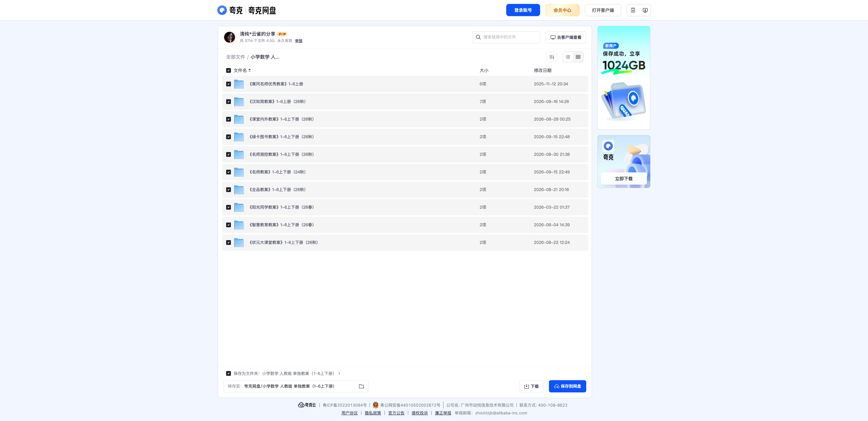Click the sharer's avatar picture
Image resolution: width=868 pixels, height=421 pixels.
(230, 37)
